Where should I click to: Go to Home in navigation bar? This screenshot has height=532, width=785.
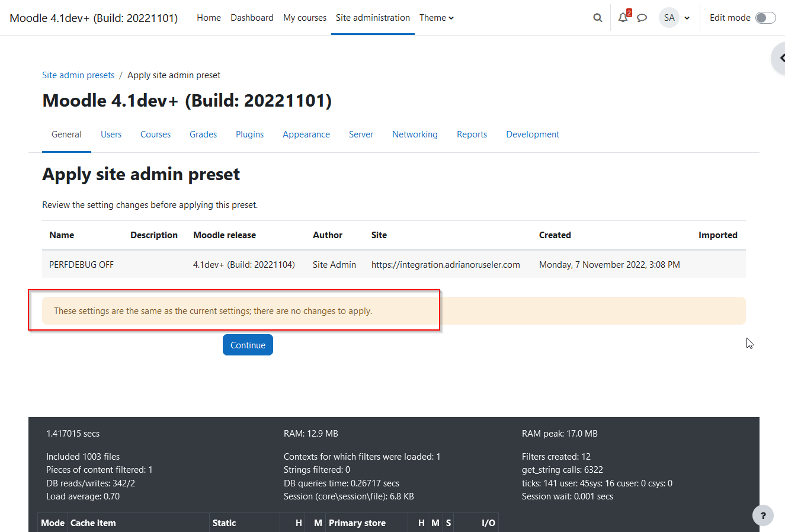209,18
